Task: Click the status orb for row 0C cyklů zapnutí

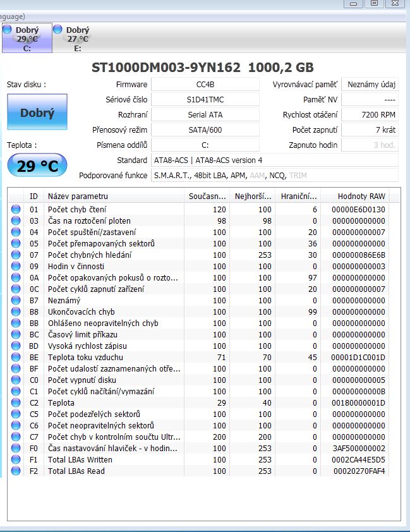Action: click(x=16, y=289)
